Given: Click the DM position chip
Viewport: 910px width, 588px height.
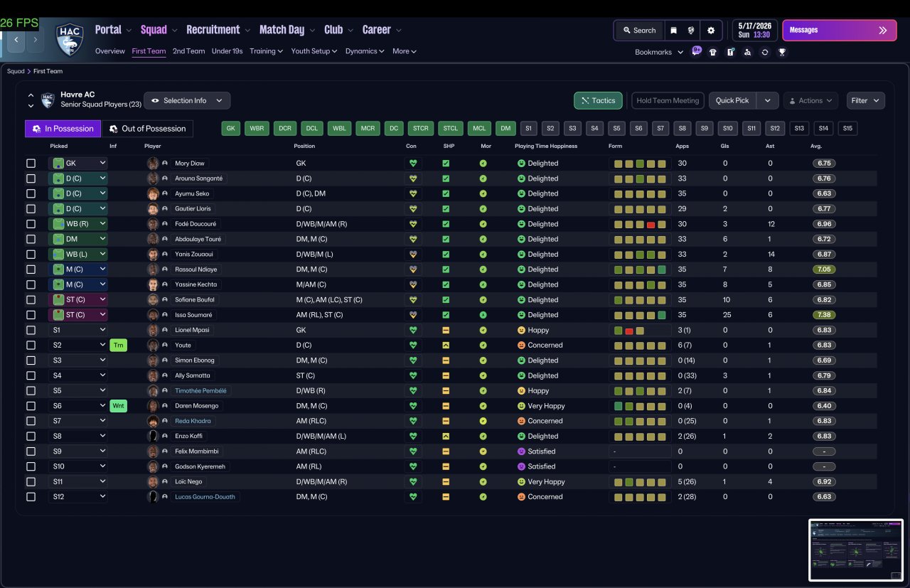Looking at the screenshot, I should pos(505,129).
